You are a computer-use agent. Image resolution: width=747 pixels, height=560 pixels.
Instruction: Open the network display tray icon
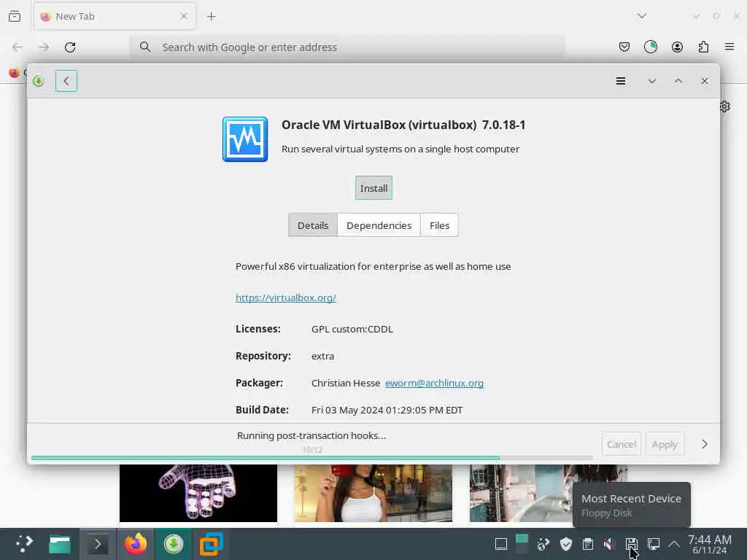[x=653, y=544]
